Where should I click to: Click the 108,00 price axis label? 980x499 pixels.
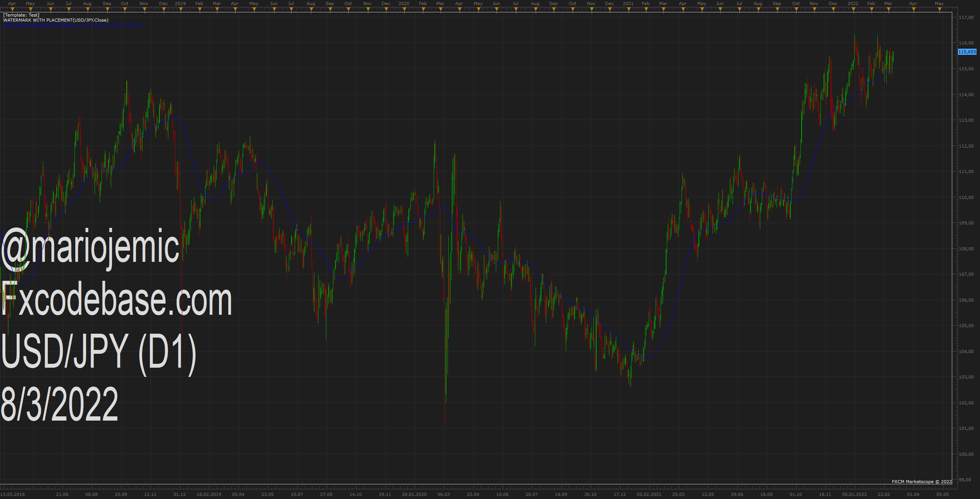click(x=966, y=249)
